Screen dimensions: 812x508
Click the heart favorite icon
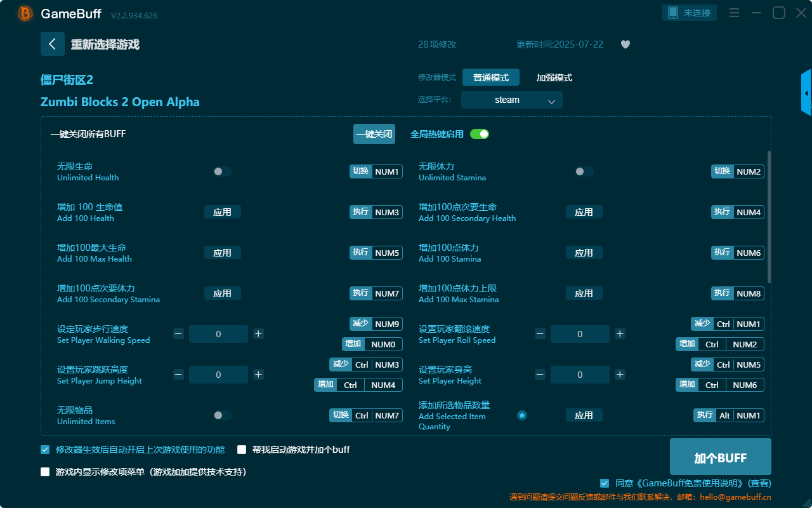(625, 44)
